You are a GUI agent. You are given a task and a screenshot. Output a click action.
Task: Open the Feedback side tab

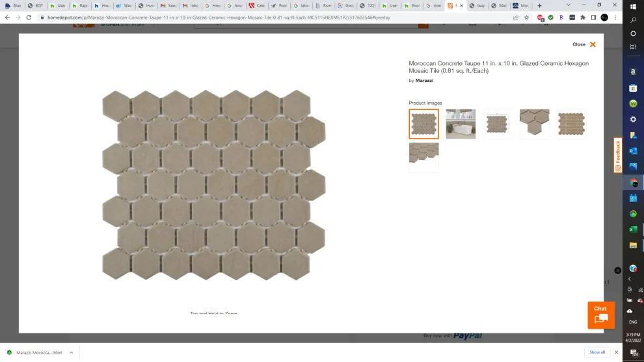(618, 155)
